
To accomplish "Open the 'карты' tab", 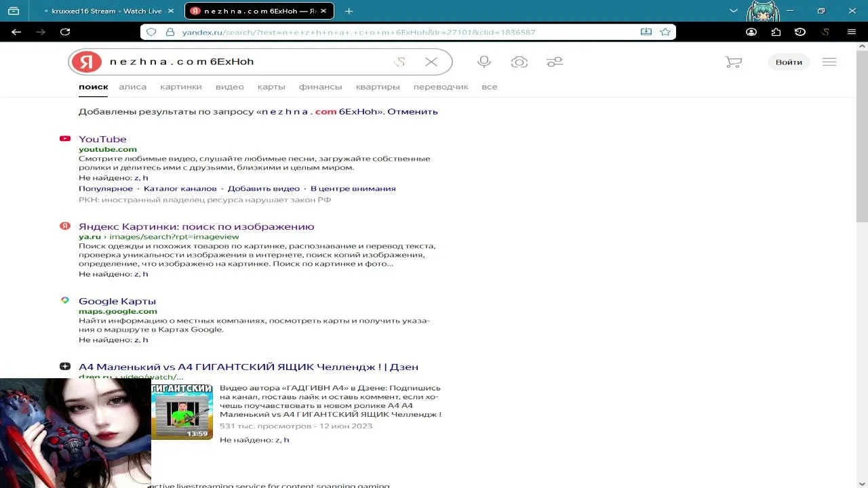I will (x=271, y=87).
